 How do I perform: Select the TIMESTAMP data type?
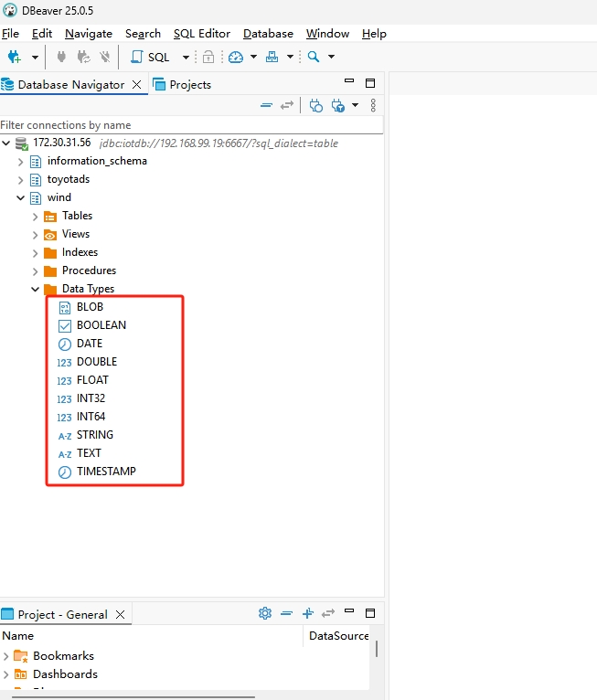(x=106, y=472)
